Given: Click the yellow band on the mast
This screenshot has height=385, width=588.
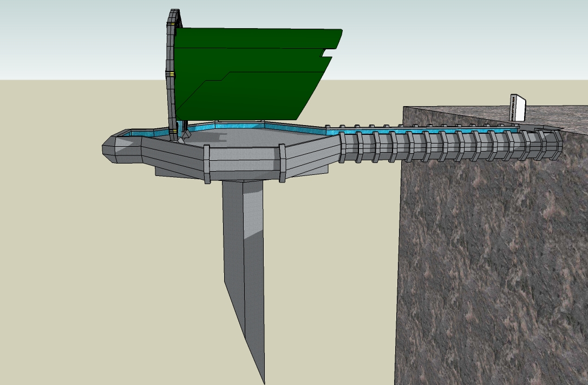Looking at the screenshot, I should [x=171, y=73].
